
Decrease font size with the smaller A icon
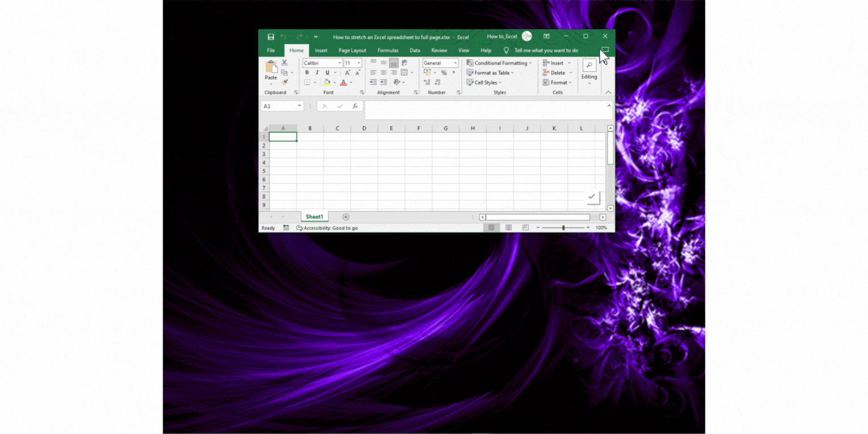click(x=358, y=73)
